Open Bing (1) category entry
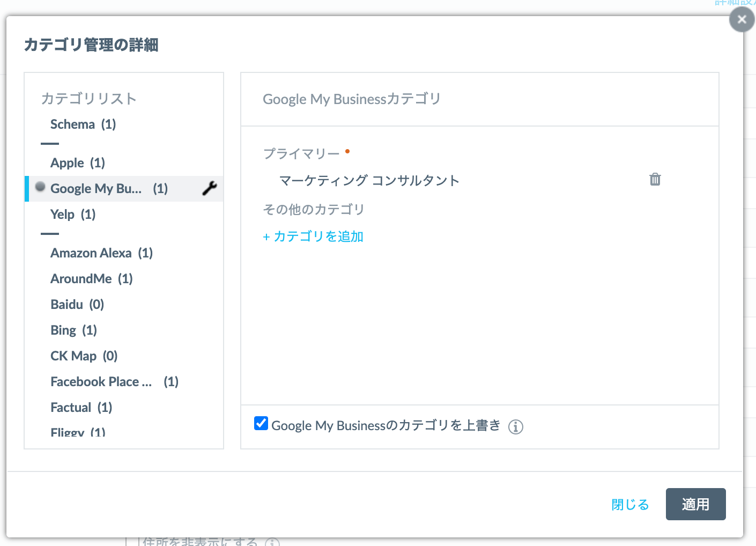The height and width of the screenshot is (546, 756). click(x=74, y=330)
